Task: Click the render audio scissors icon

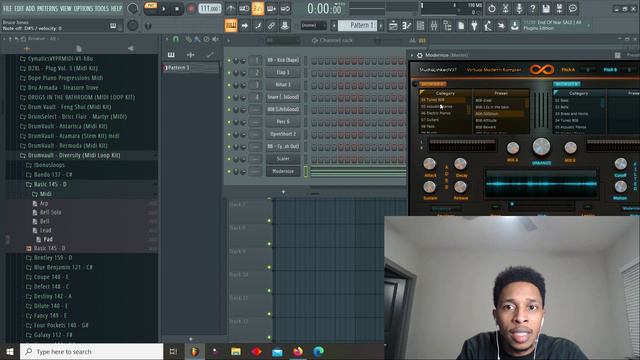Action: [505, 8]
